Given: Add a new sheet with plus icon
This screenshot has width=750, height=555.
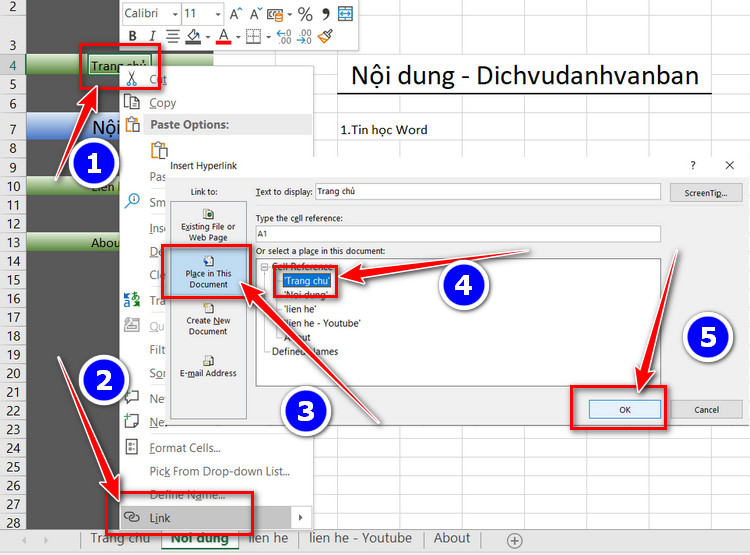Looking at the screenshot, I should click(x=514, y=541).
